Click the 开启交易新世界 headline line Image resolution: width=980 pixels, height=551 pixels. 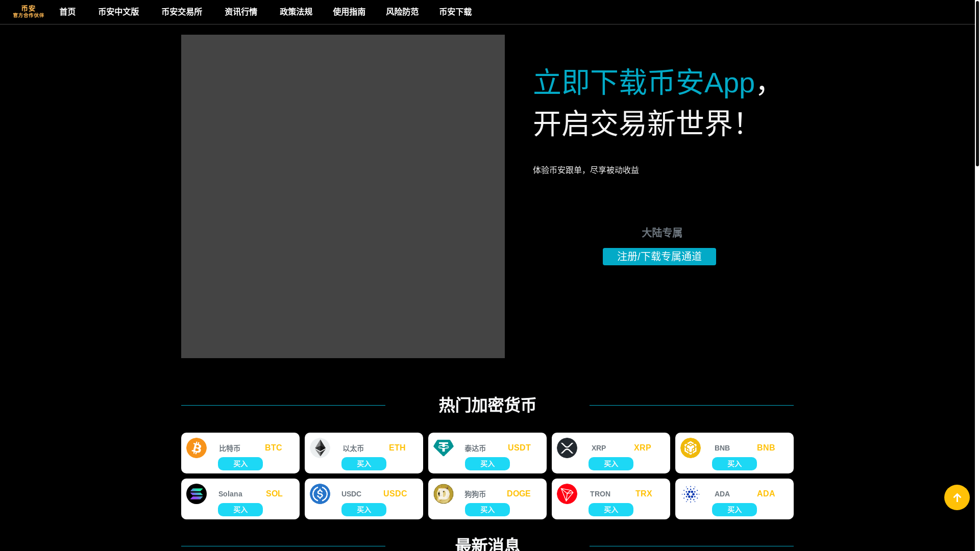(640, 123)
